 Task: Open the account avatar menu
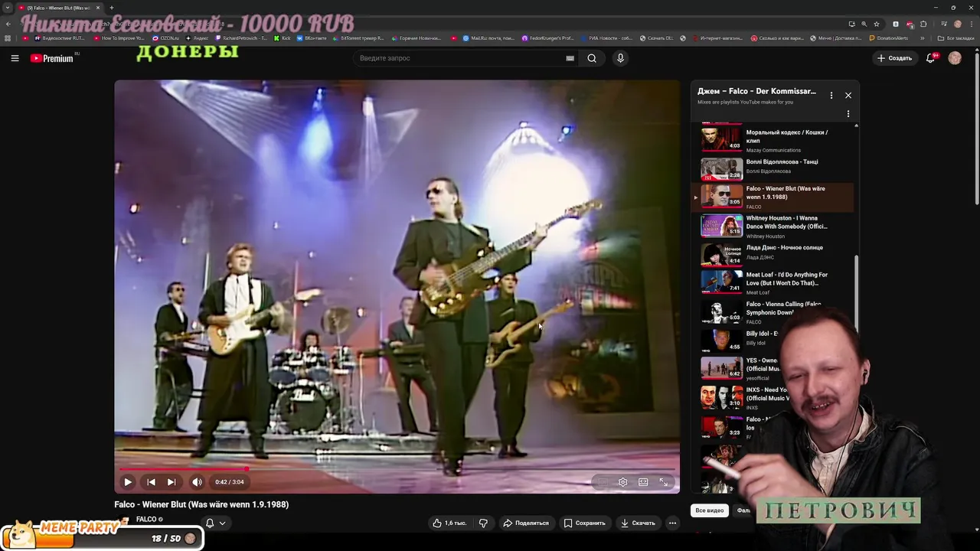[x=955, y=58]
